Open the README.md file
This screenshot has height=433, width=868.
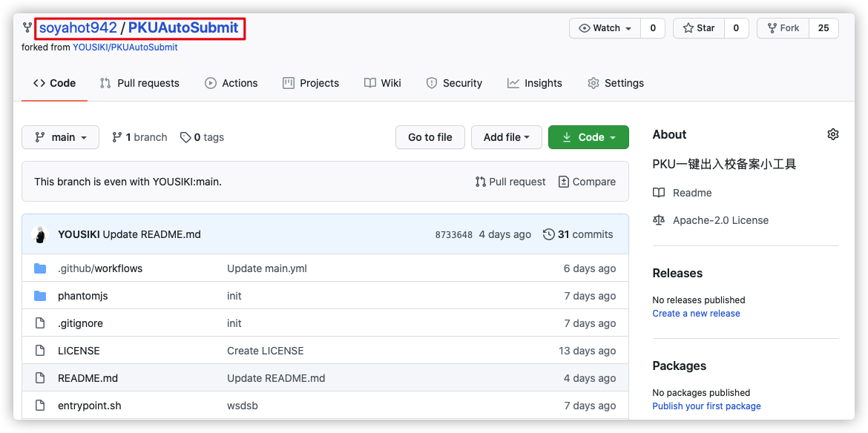pyautogui.click(x=88, y=378)
